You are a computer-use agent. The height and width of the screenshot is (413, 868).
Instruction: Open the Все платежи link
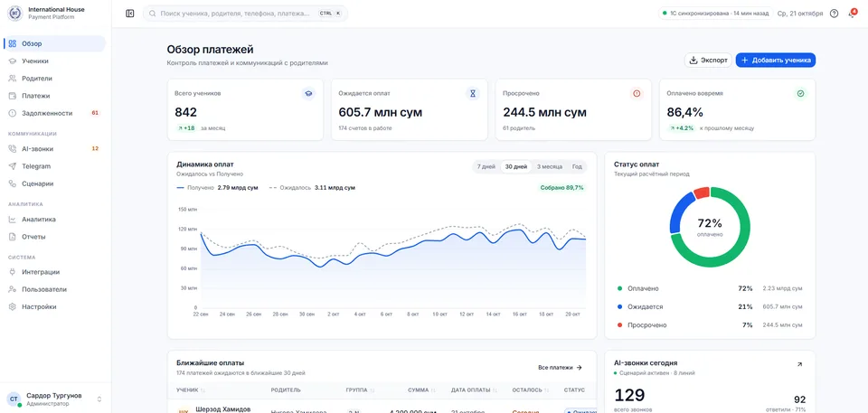click(561, 368)
